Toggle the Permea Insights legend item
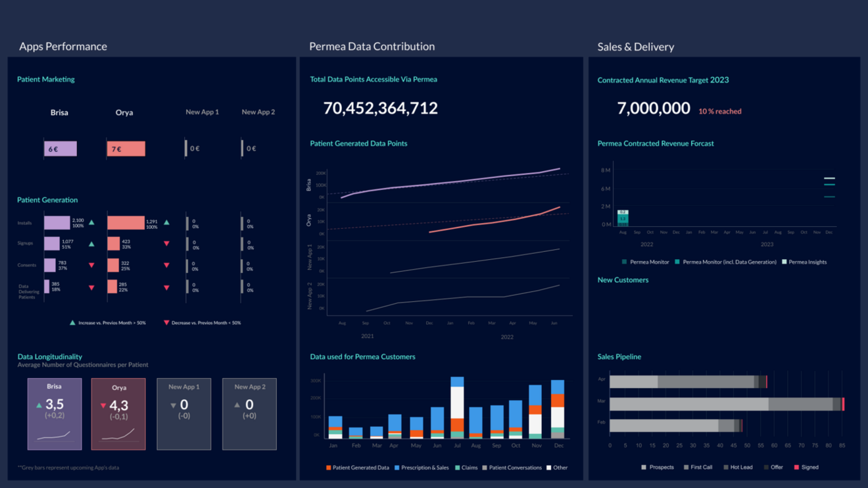This screenshot has height=488, width=868. click(x=804, y=262)
